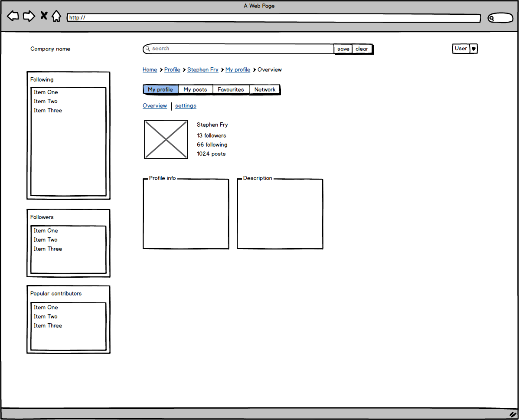Viewport: 519px width, 420px height.
Task: Navigate to the Stephen Fry breadcrumb
Action: click(x=202, y=70)
